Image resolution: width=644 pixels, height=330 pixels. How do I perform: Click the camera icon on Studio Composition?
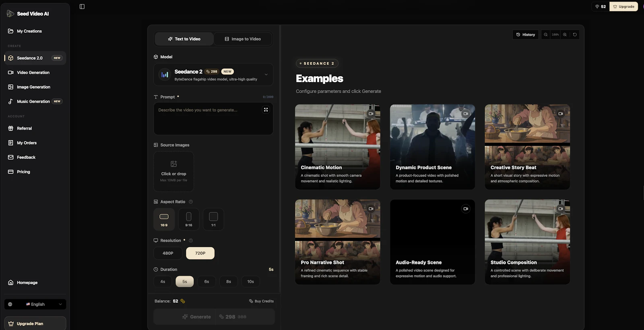[561, 209]
